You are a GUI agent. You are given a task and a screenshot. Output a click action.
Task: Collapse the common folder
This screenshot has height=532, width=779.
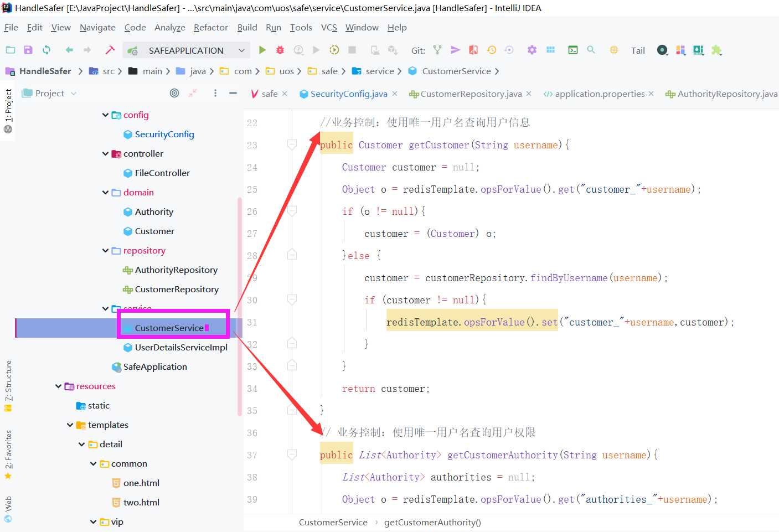(93, 463)
